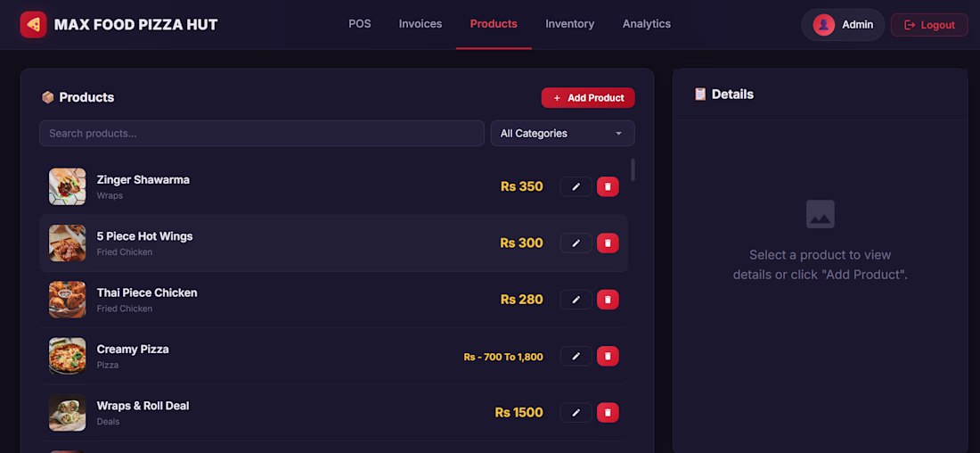
Task: Open the All Categories dropdown
Action: (562, 133)
